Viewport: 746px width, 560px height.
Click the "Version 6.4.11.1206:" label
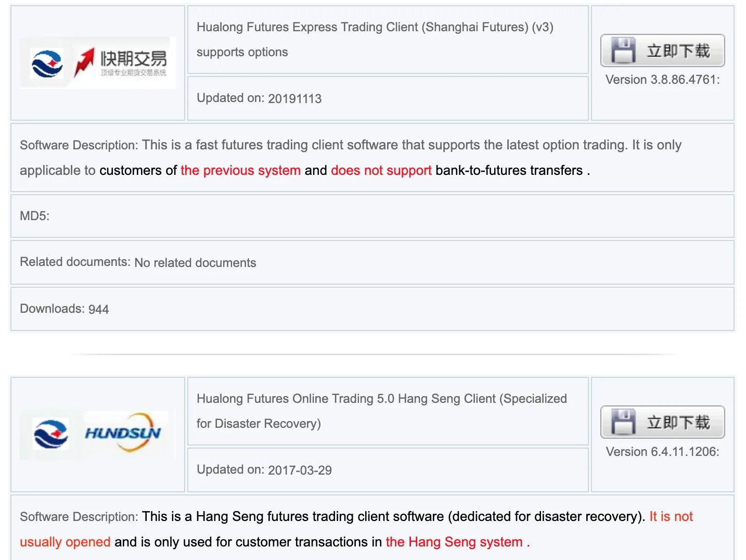point(663,452)
